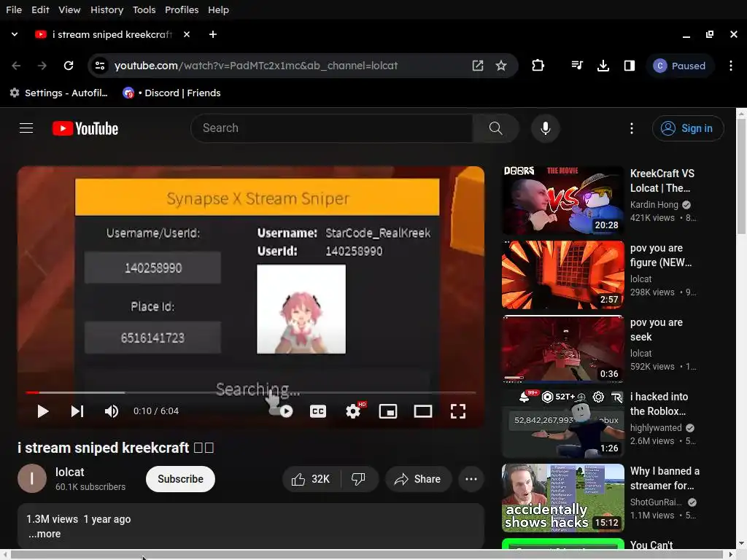Open Settings - Autofill bookmark
This screenshot has width=747, height=560.
pos(59,93)
